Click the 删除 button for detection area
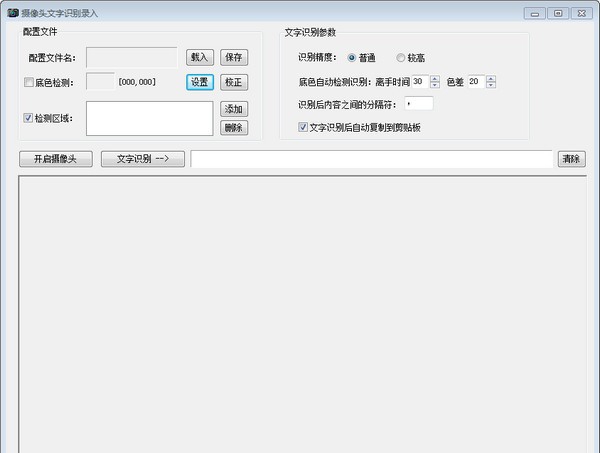This screenshot has width=600, height=453. click(234, 127)
